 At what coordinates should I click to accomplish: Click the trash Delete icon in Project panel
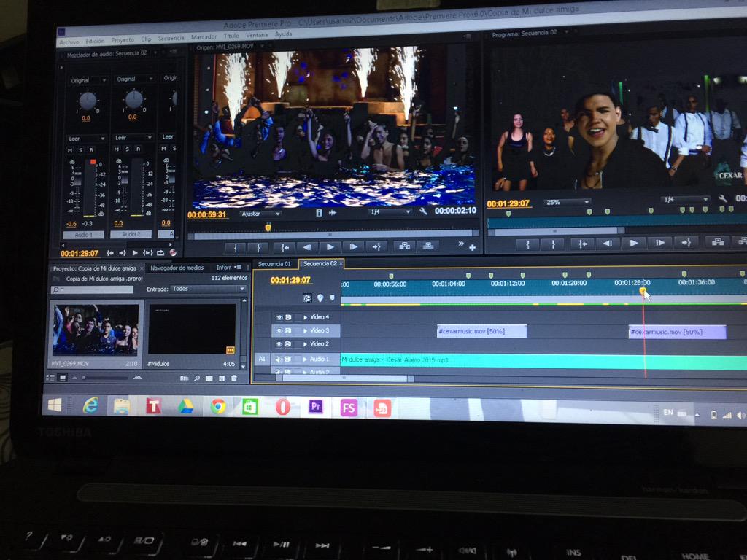tap(234, 378)
